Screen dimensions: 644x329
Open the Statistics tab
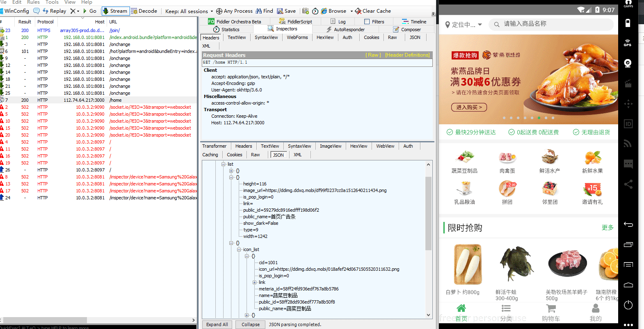226,30
